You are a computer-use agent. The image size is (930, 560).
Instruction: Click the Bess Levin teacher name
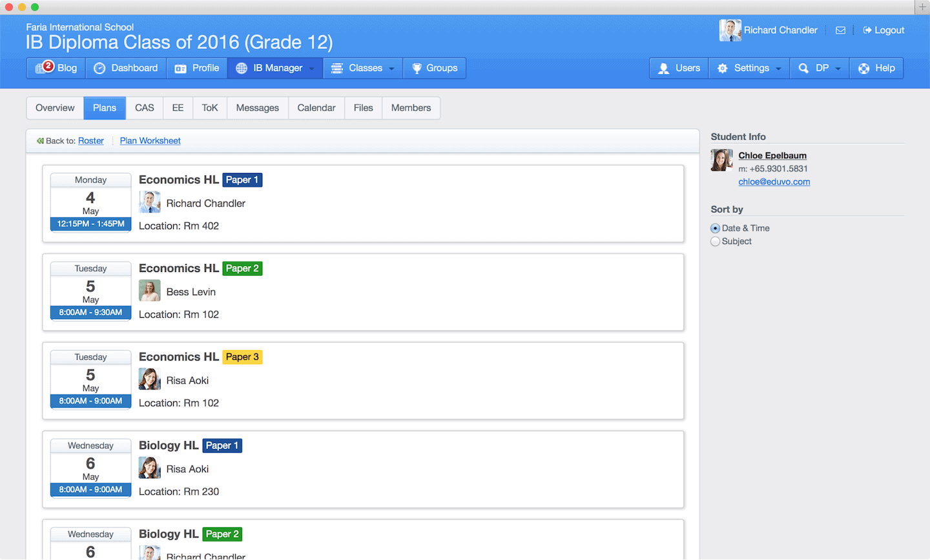(191, 292)
